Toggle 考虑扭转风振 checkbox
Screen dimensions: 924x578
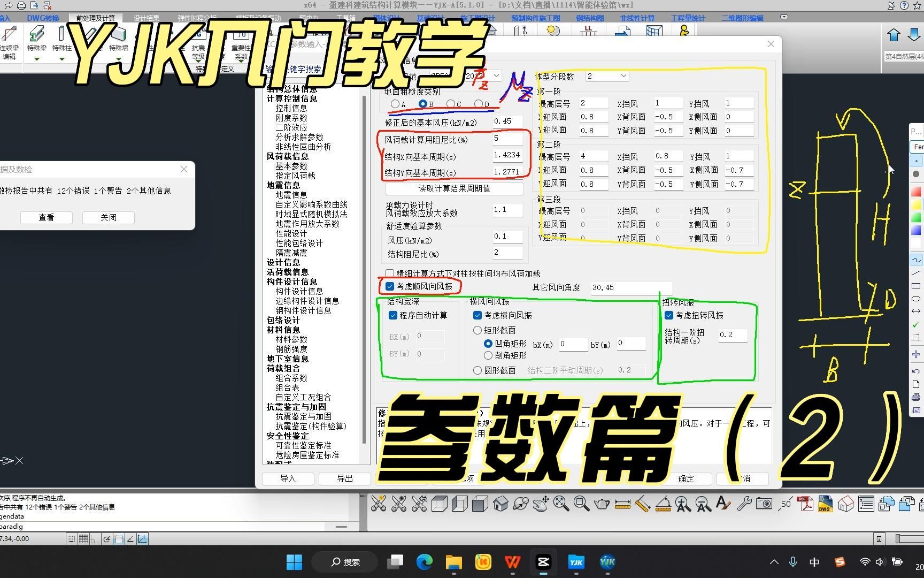(669, 315)
